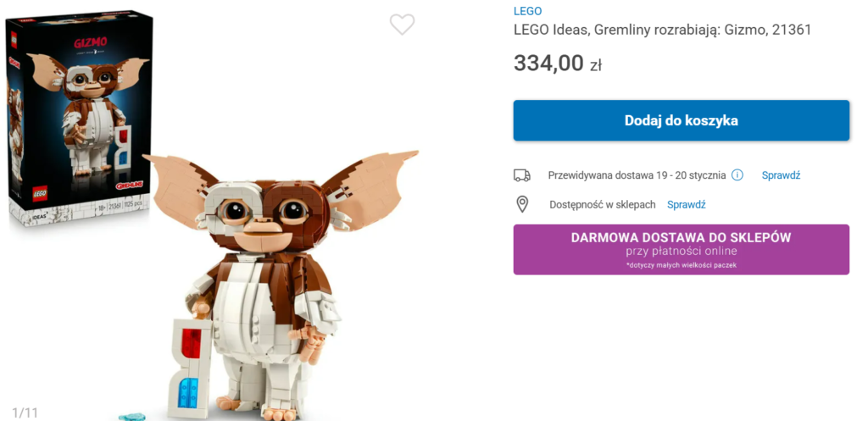Open the LEGO Ideas Gizmo 21361 title
This screenshot has width=868, height=421.
pos(662,30)
